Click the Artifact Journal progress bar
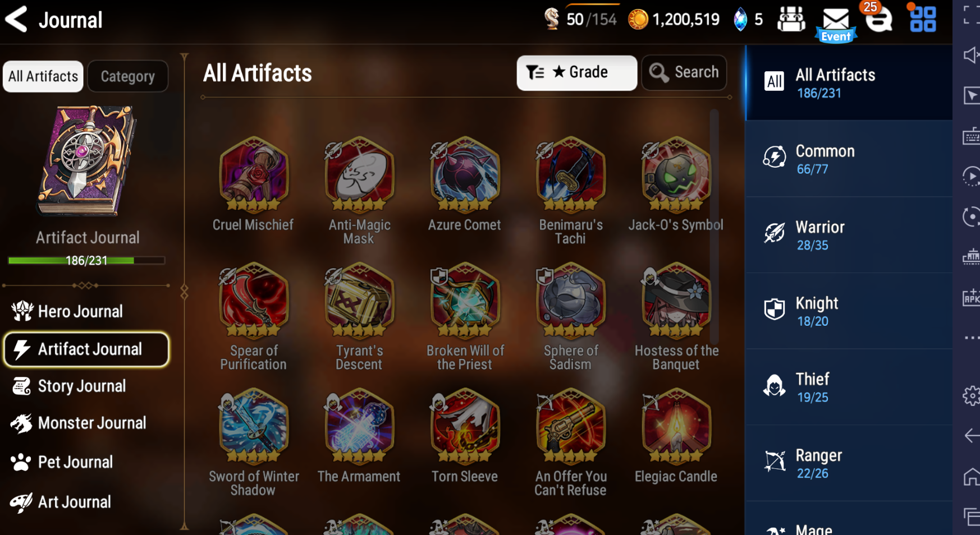This screenshot has width=980, height=535. coord(86,260)
